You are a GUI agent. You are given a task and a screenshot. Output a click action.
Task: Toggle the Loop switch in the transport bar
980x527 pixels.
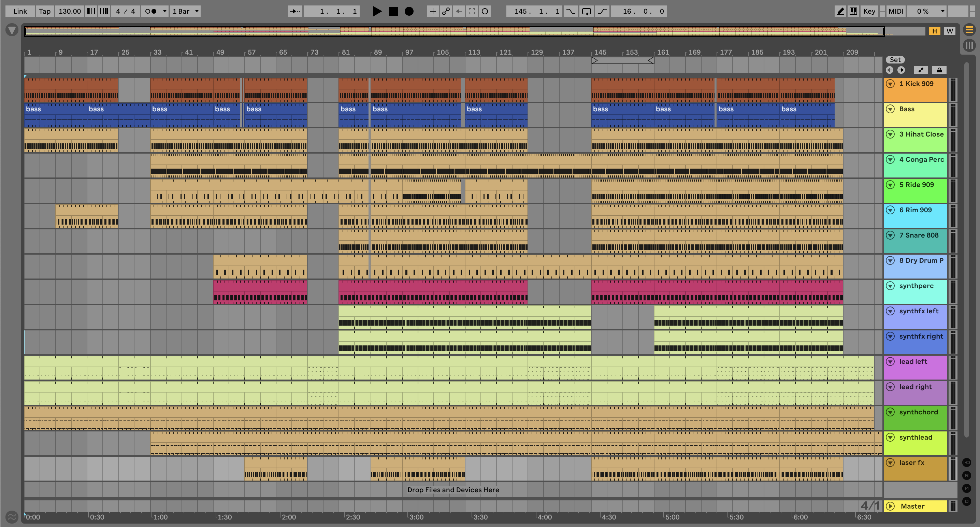pos(586,11)
